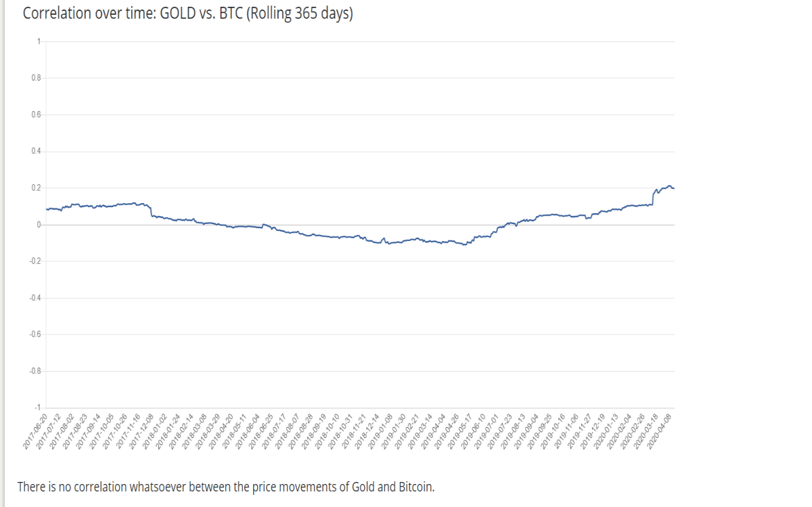
Task: Click the 2019-01-08 x-axis date label
Action: pos(382,431)
